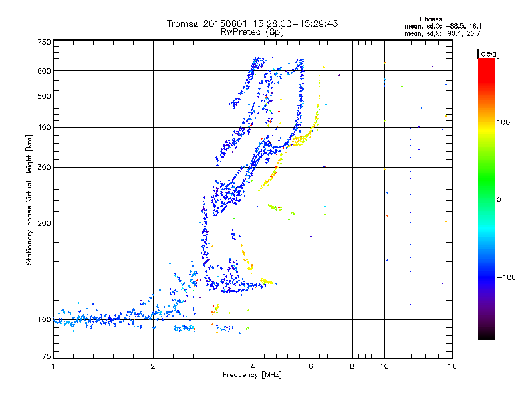Click the y-axis tick label "200"

coord(44,223)
